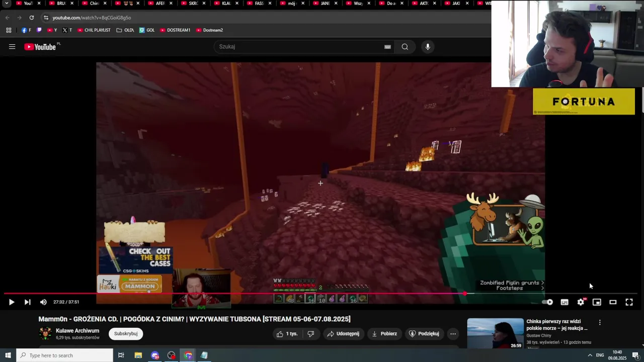Toggle theater mode view
644x362 pixels.
pyautogui.click(x=613, y=302)
